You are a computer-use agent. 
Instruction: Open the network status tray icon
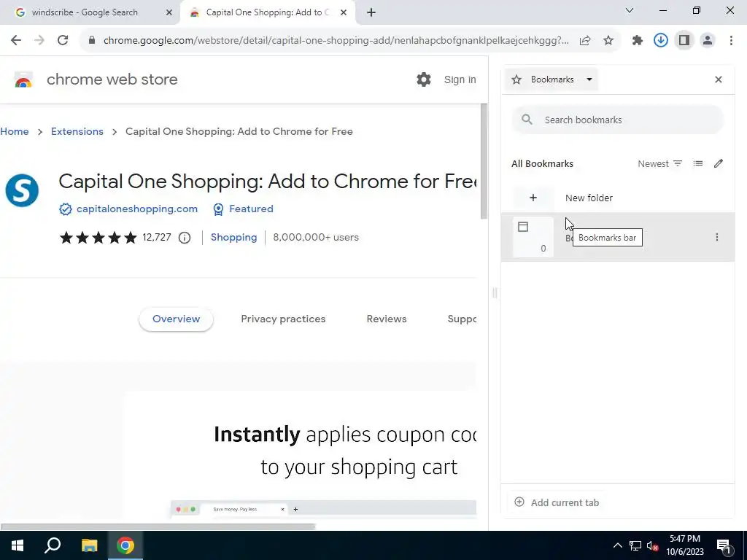coord(635,545)
